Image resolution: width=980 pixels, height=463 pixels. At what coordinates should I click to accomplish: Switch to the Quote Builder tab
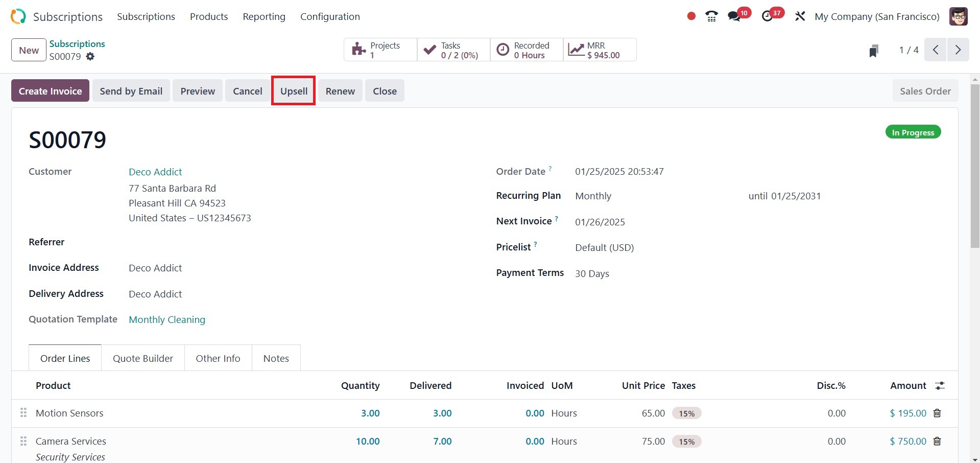(x=143, y=358)
